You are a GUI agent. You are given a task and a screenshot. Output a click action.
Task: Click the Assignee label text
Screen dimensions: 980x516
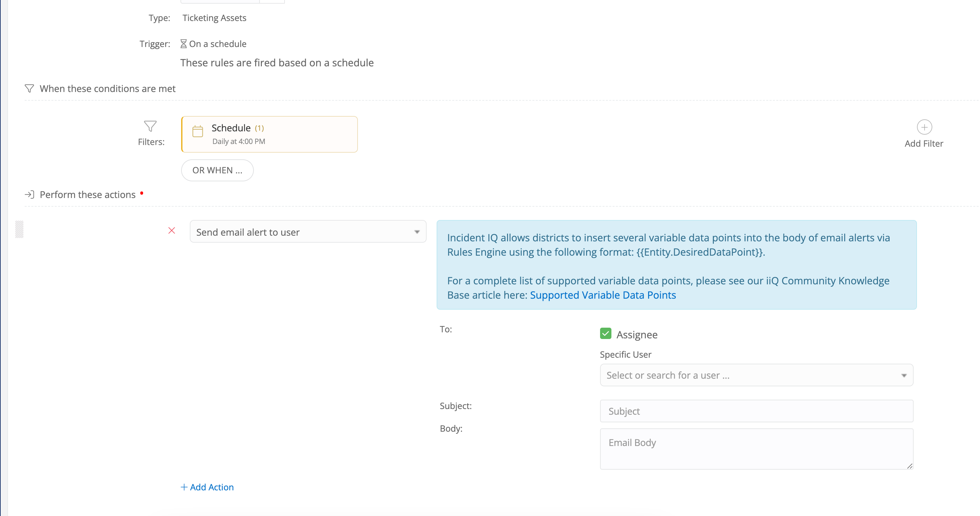coord(637,335)
